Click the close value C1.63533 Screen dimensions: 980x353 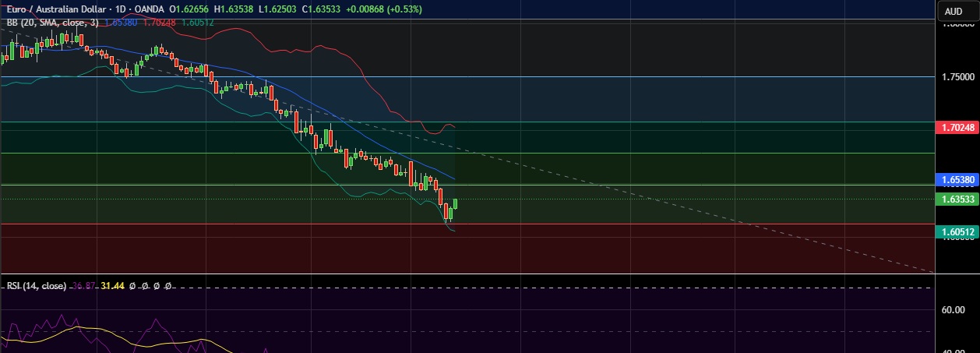click(319, 9)
